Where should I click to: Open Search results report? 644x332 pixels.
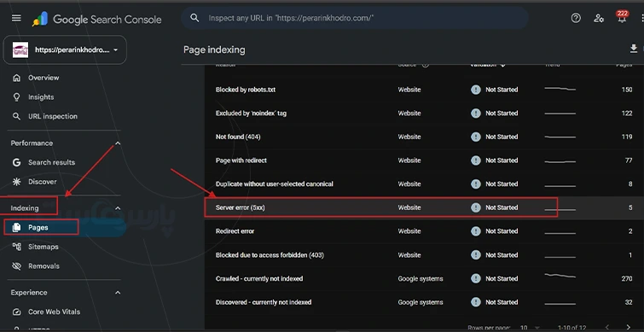pos(51,162)
